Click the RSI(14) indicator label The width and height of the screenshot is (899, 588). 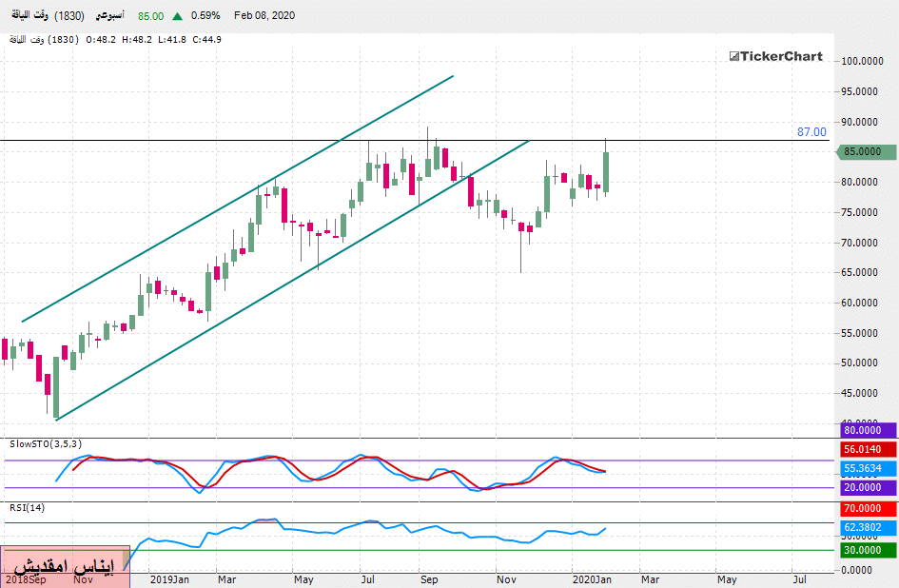pyautogui.click(x=27, y=507)
